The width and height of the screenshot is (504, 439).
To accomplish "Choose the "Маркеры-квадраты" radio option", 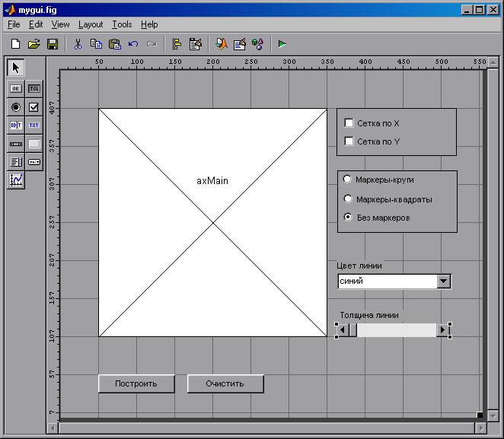I will [x=348, y=199].
